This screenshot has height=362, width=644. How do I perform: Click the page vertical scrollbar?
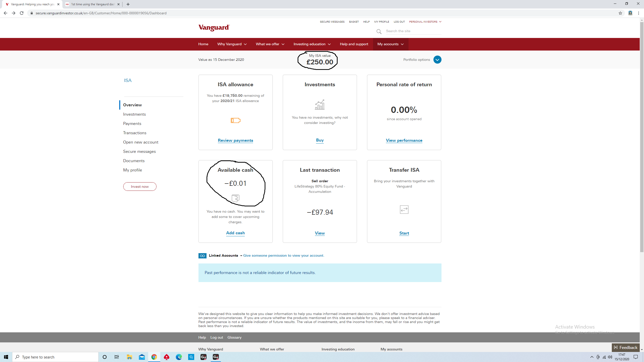642,137
